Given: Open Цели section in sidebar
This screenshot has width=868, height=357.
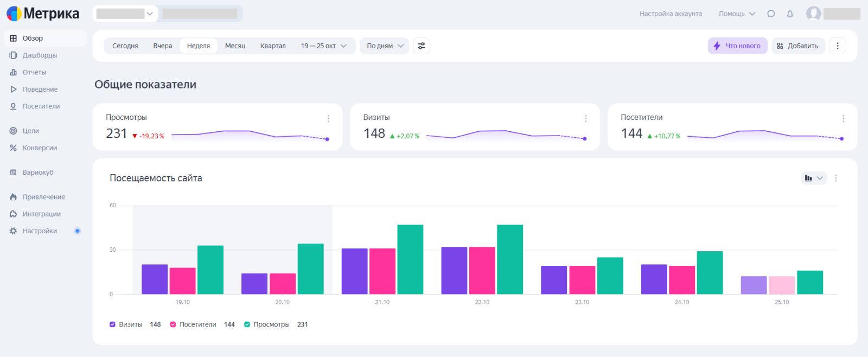Looking at the screenshot, I should [x=30, y=131].
